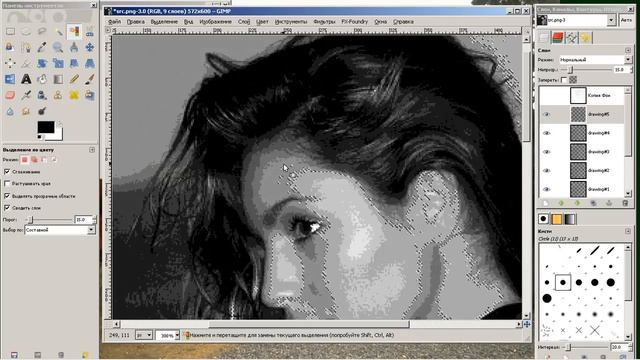Switch to the Paths dock tab
This screenshot has width=640, height=360.
tap(571, 38)
